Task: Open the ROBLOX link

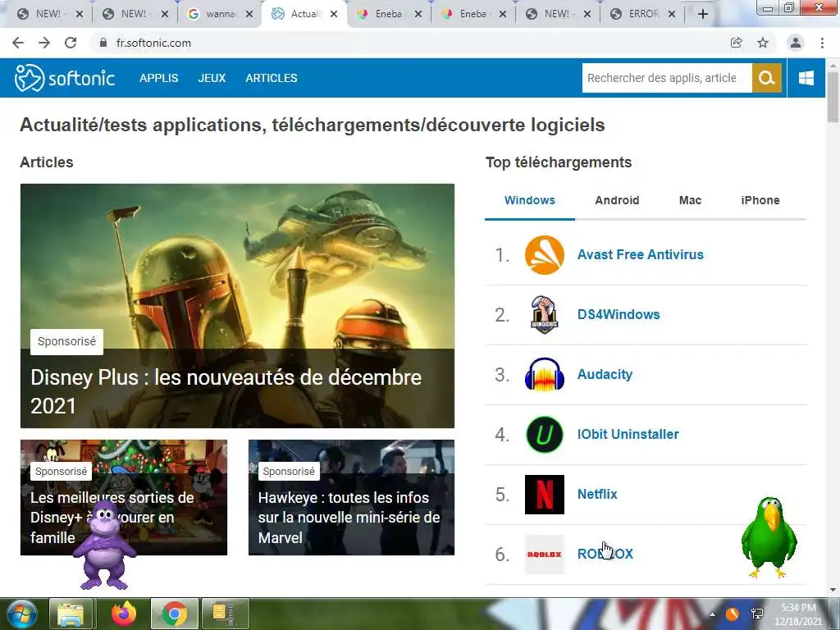Action: point(605,555)
